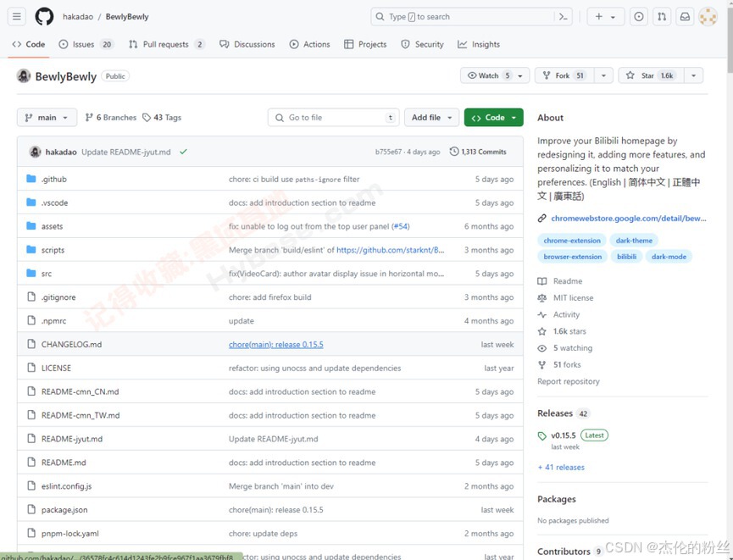This screenshot has height=560, width=733.
Task: View the 6 Branches link
Action: [111, 117]
